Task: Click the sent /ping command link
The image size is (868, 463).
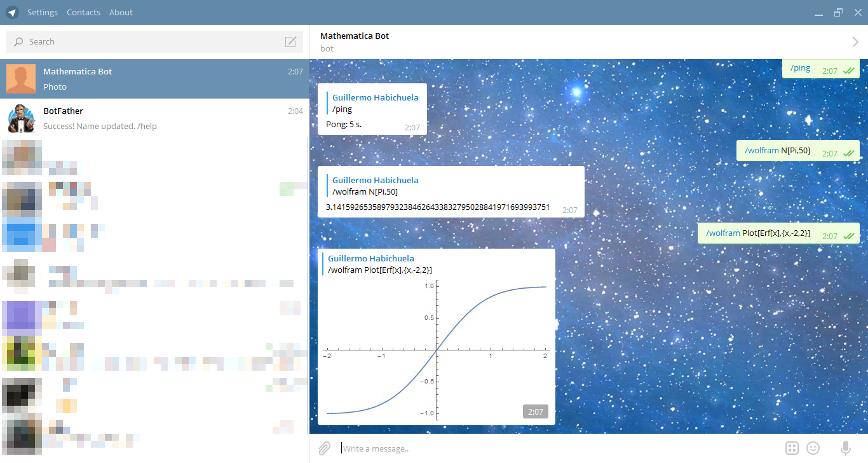Action: [801, 68]
